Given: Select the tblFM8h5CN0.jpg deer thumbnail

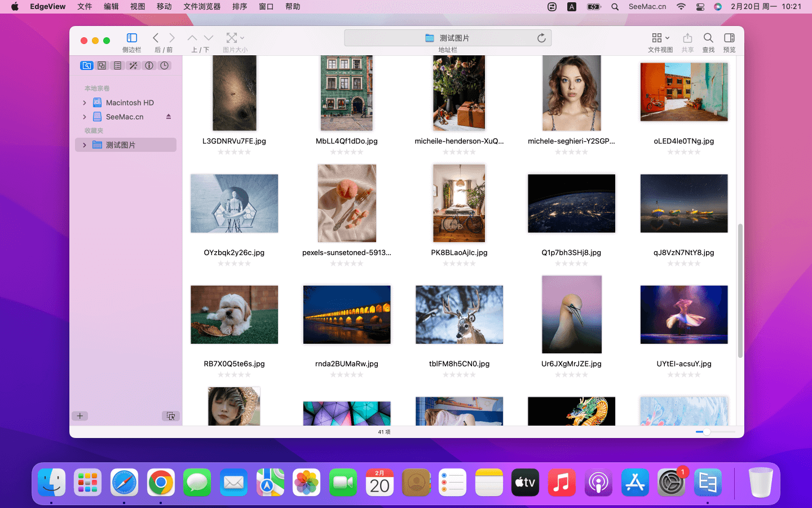Looking at the screenshot, I should pyautogui.click(x=459, y=314).
